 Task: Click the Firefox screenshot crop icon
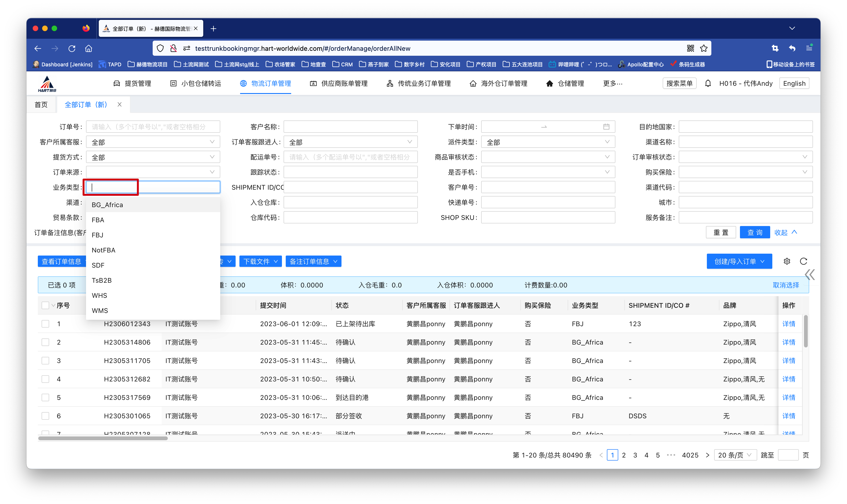click(x=775, y=48)
